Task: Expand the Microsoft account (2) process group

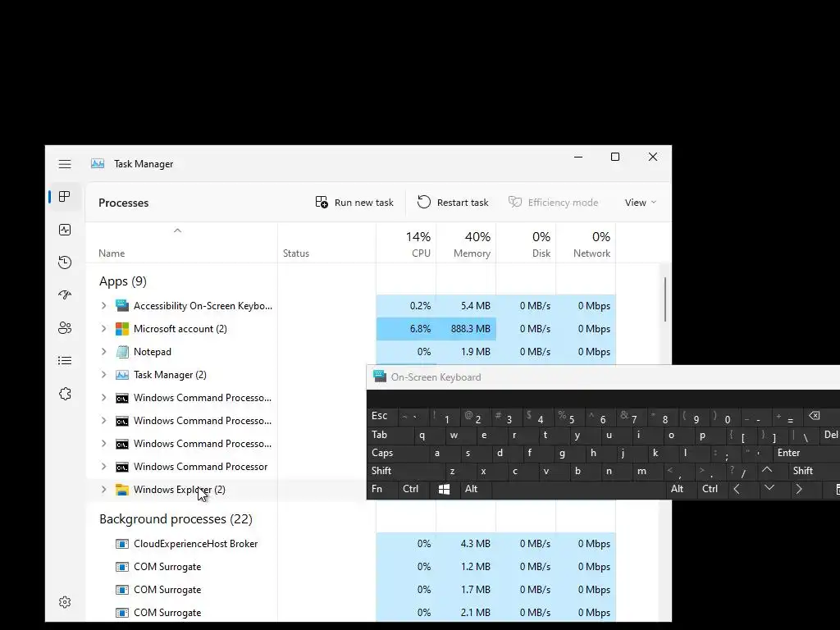Action: coord(104,328)
